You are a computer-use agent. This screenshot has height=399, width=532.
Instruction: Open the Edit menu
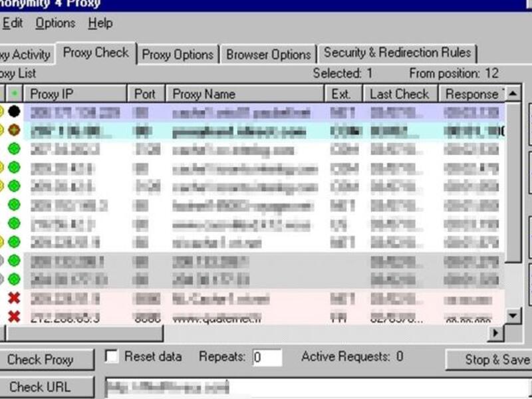point(12,23)
